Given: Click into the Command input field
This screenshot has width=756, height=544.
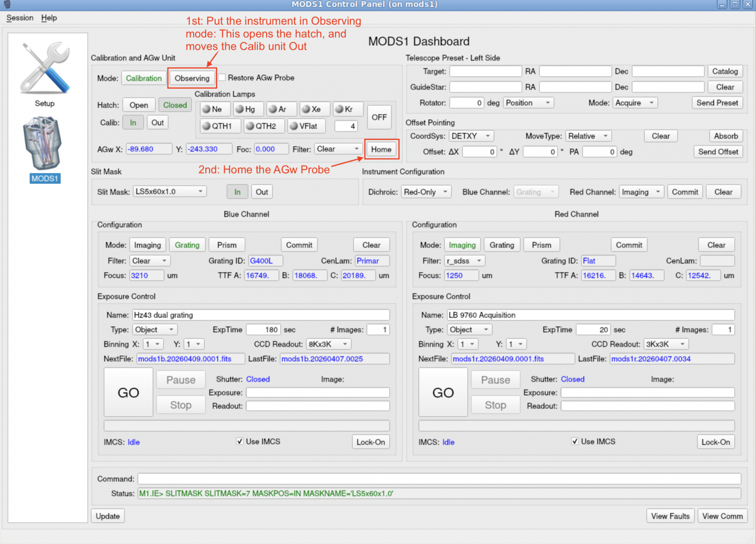Looking at the screenshot, I should (439, 479).
